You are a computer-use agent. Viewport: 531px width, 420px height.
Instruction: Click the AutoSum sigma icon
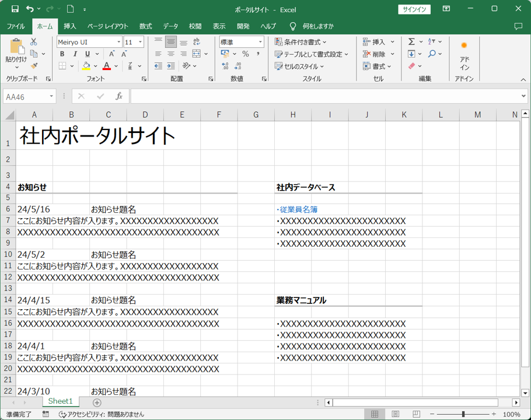click(411, 42)
